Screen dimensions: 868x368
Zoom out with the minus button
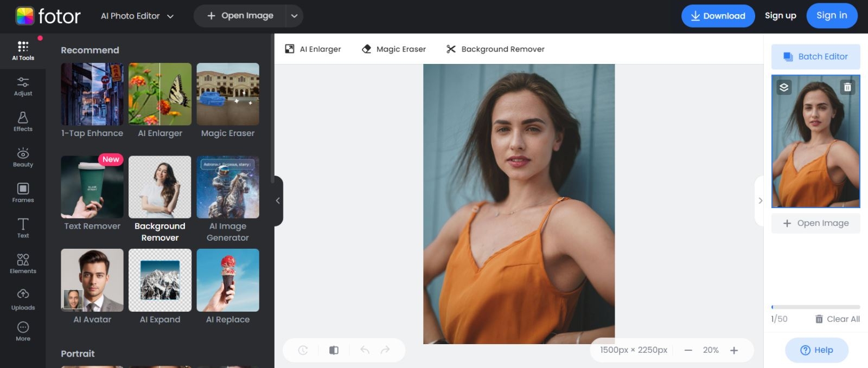click(688, 350)
